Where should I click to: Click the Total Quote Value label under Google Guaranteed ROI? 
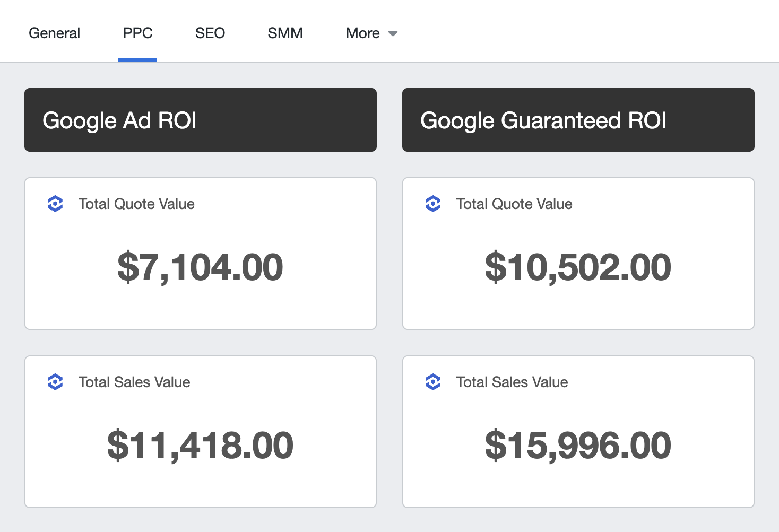(x=514, y=204)
